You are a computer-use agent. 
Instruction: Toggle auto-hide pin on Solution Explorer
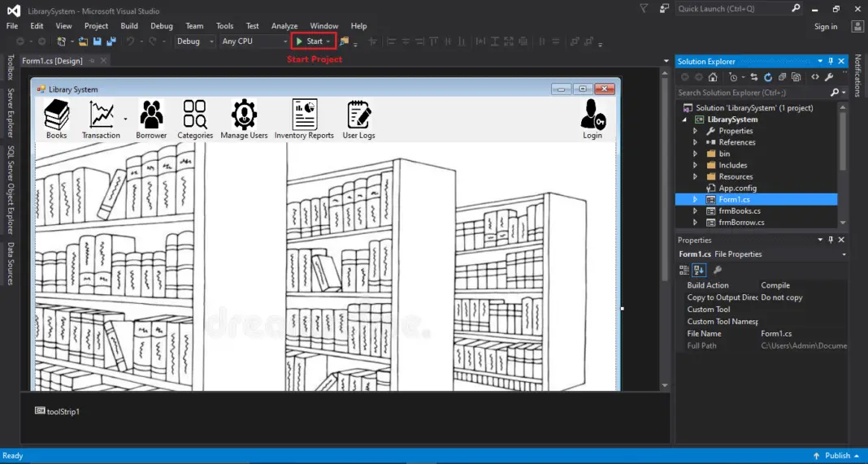pos(831,62)
